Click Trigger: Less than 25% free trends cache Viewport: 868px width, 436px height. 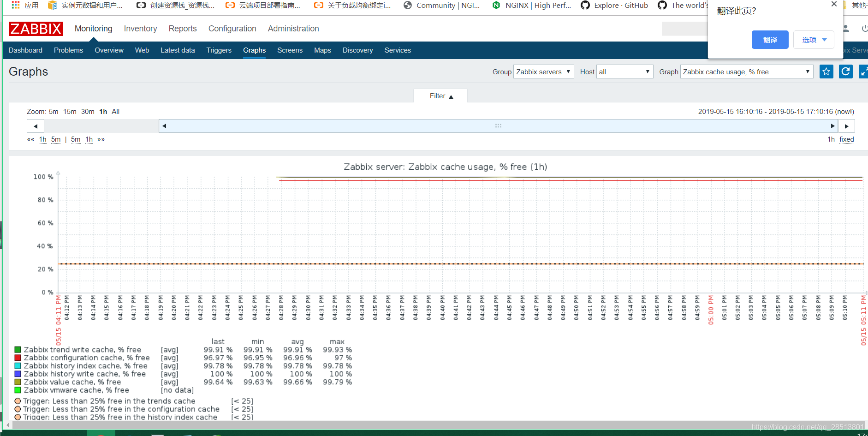click(x=109, y=401)
